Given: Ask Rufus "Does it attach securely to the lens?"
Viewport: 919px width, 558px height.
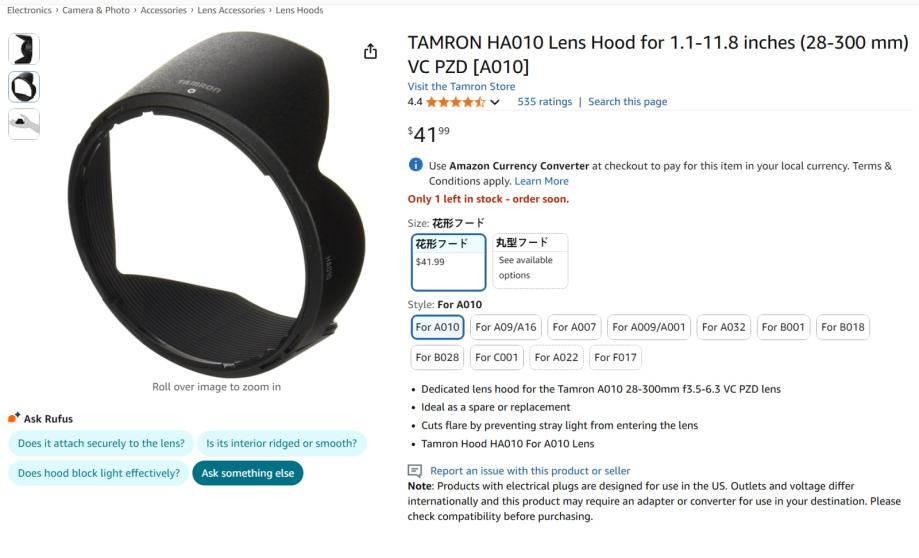Looking at the screenshot, I should point(101,443).
